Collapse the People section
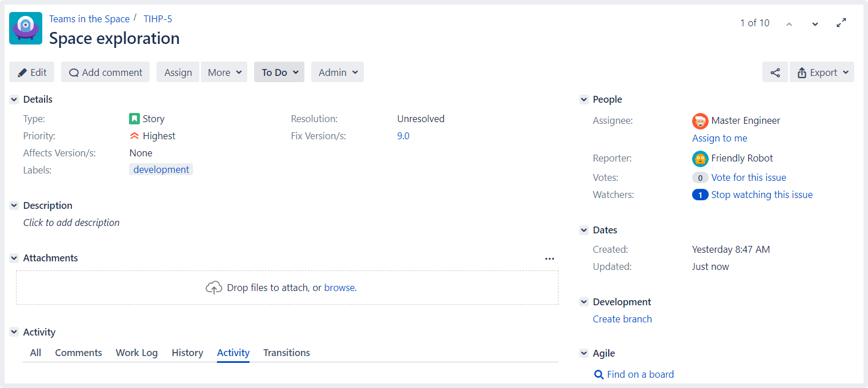This screenshot has width=868, height=388. 584,99
